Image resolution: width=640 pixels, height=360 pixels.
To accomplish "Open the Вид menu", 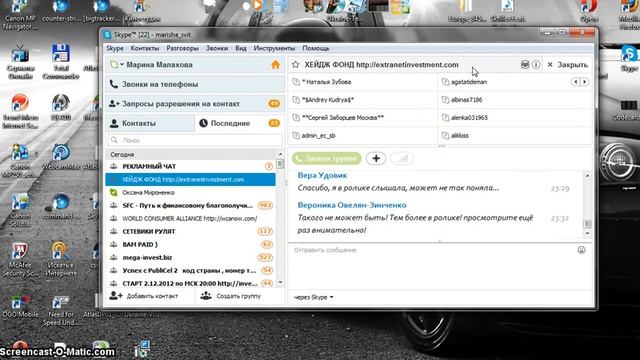I will [241, 48].
